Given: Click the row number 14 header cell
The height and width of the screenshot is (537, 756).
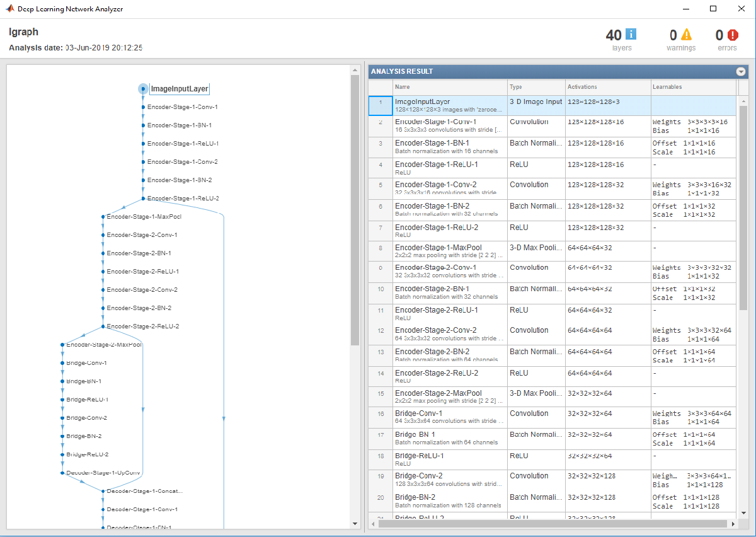Looking at the screenshot, I should pyautogui.click(x=381, y=376).
